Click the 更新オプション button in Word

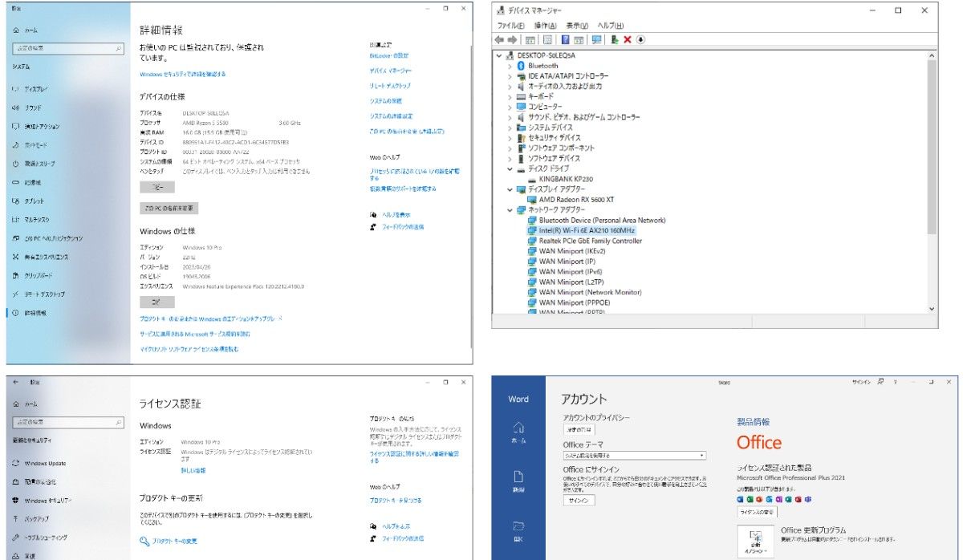tap(755, 542)
